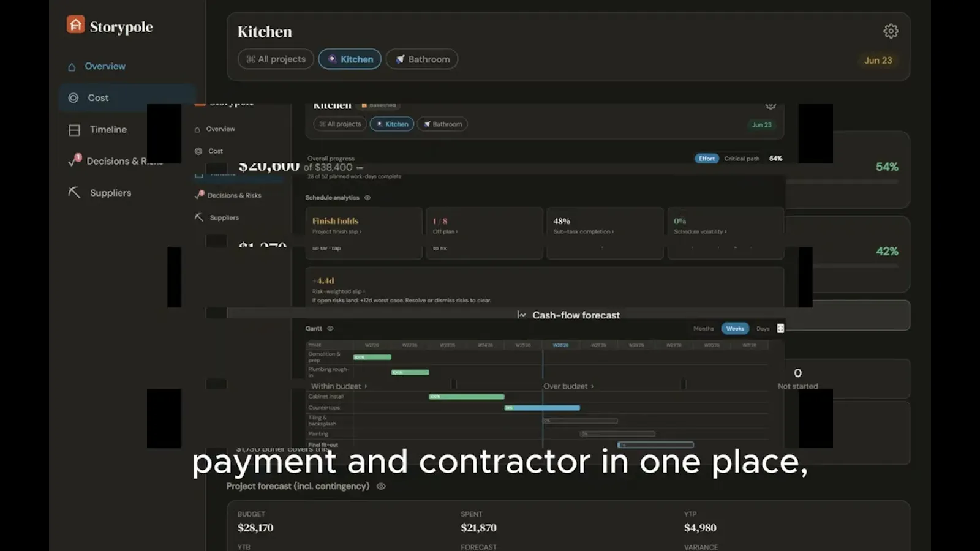This screenshot has width=980, height=551.
Task: Click the small inset Cost target icon
Action: tap(198, 151)
